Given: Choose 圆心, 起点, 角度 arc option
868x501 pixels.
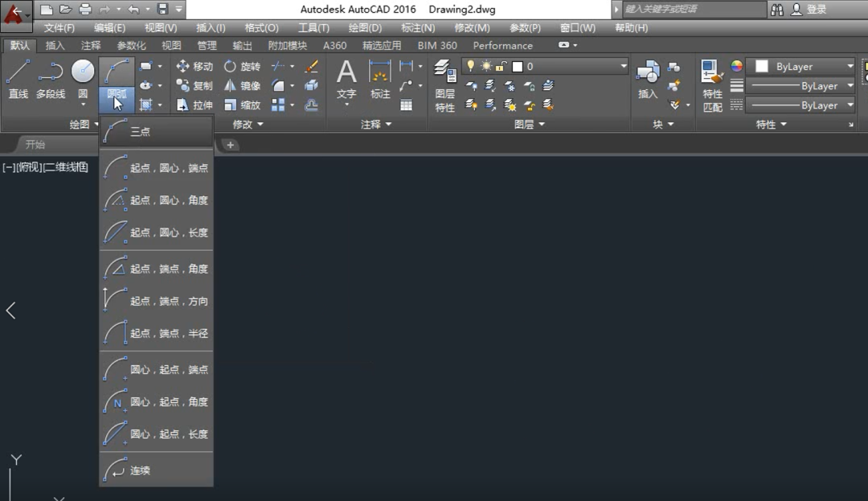Looking at the screenshot, I should tap(156, 401).
